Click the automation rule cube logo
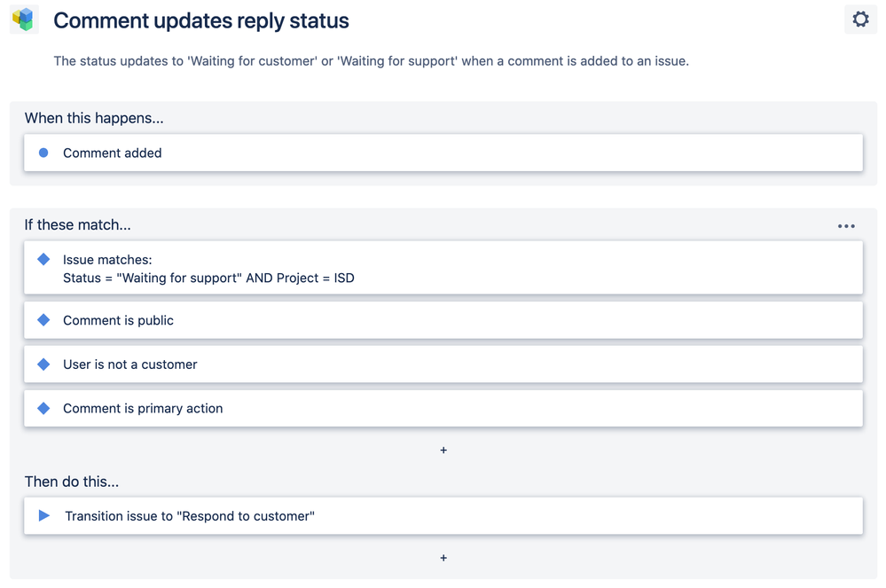This screenshot has width=886, height=588. click(x=24, y=20)
